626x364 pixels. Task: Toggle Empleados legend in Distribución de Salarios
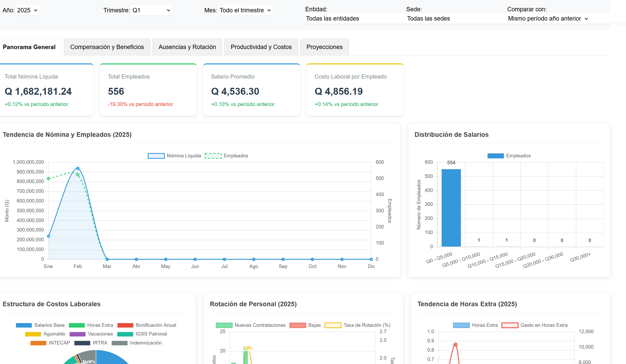click(x=509, y=156)
